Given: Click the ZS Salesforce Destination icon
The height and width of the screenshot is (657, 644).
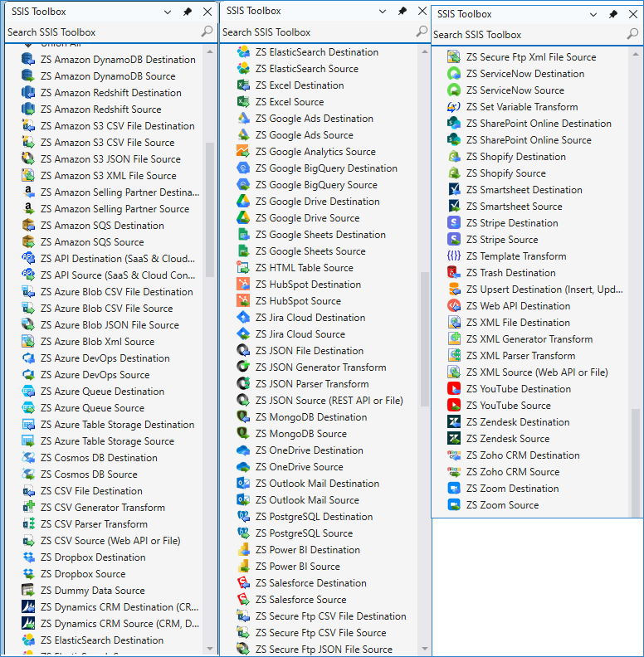Looking at the screenshot, I should click(243, 583).
